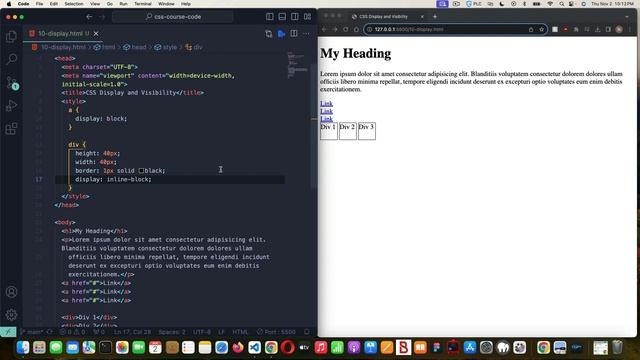The width and height of the screenshot is (640, 360).
Task: Expand the style breadcrumb segment
Action: [166, 47]
